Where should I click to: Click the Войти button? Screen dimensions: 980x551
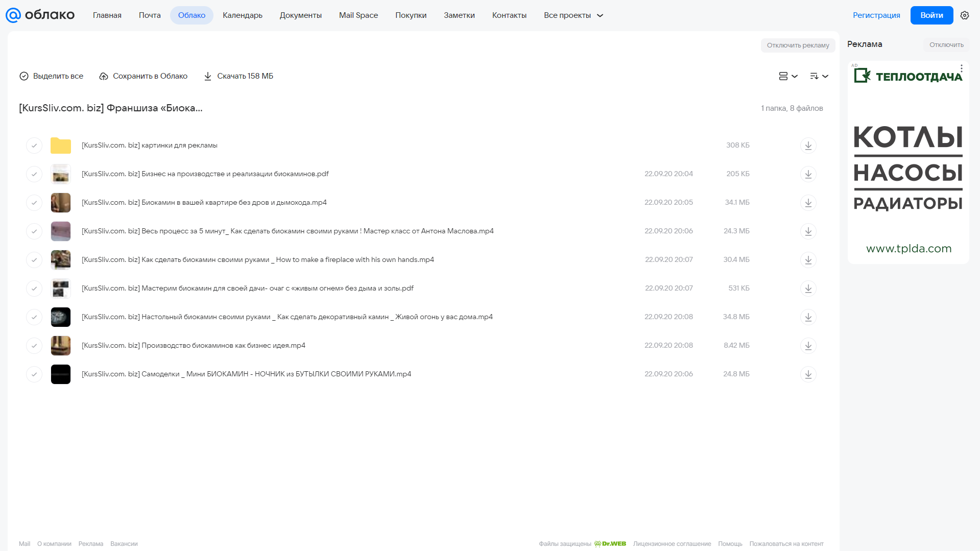[x=931, y=15]
